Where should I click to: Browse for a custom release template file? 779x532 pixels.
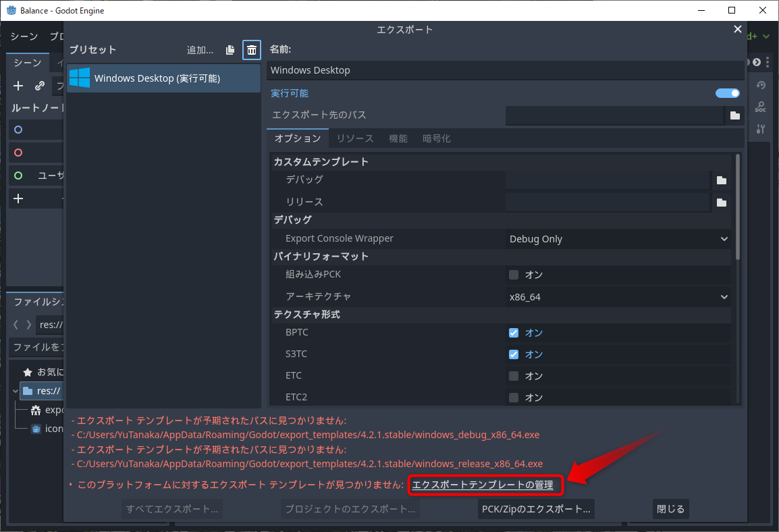[x=721, y=202]
